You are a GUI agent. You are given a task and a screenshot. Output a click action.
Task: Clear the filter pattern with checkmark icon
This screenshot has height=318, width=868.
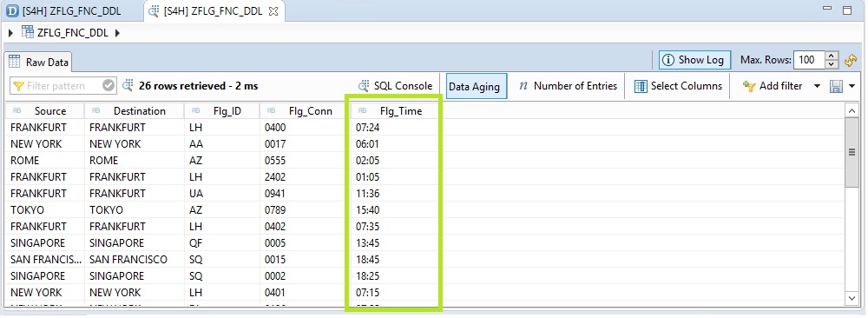[x=109, y=86]
